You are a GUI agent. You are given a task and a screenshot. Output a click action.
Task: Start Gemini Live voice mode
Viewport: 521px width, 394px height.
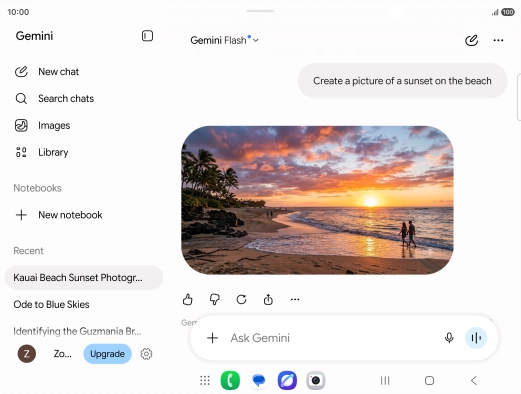(x=476, y=338)
